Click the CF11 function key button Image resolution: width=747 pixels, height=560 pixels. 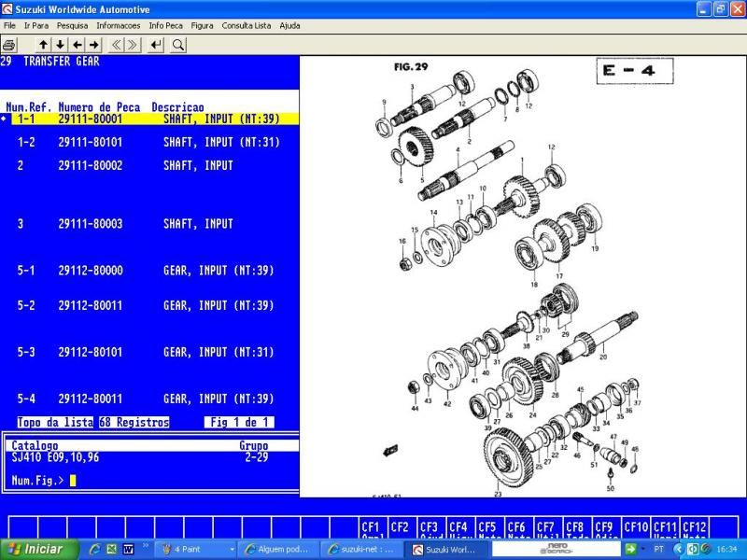[x=665, y=527]
